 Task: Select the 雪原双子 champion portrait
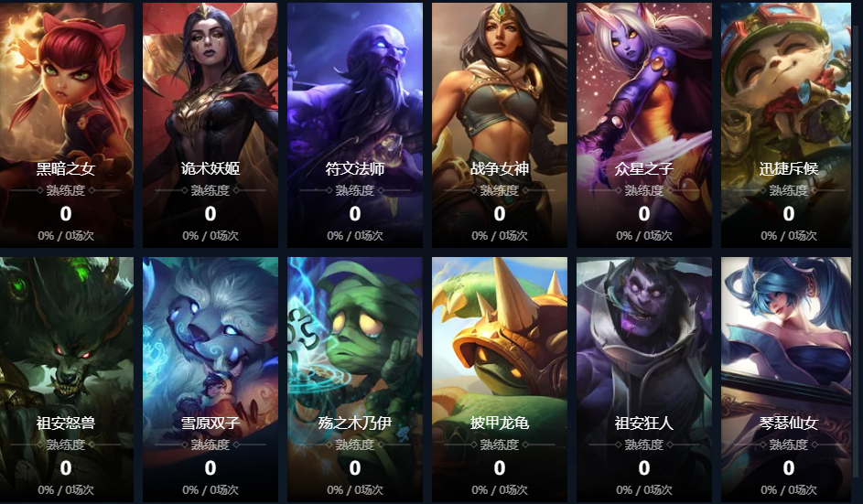pyautogui.click(x=210, y=380)
